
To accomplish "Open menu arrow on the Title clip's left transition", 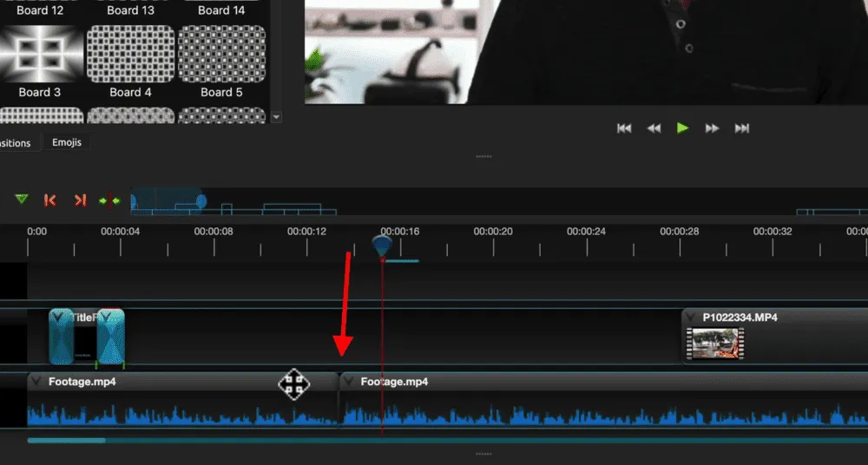I will [x=59, y=318].
